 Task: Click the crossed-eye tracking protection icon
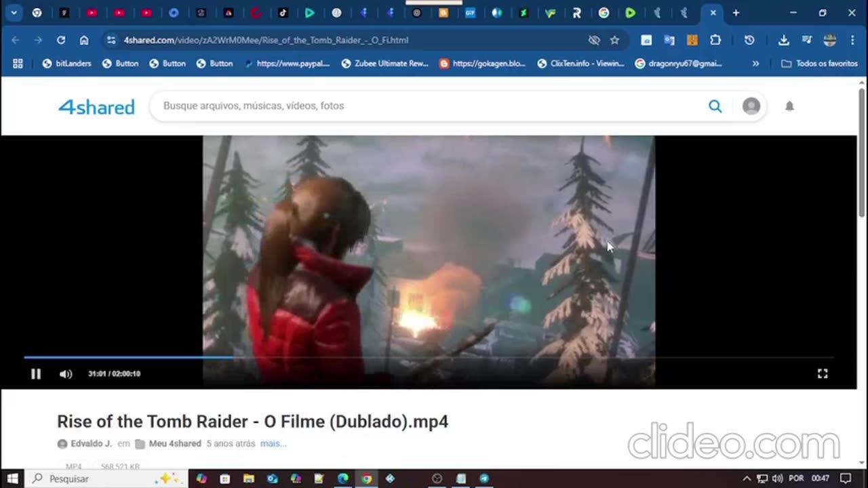point(594,40)
